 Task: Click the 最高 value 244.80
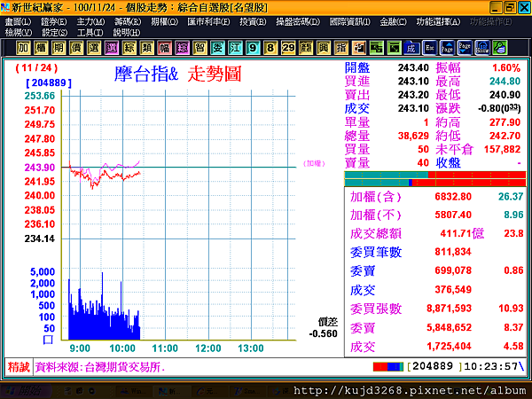[x=505, y=81]
